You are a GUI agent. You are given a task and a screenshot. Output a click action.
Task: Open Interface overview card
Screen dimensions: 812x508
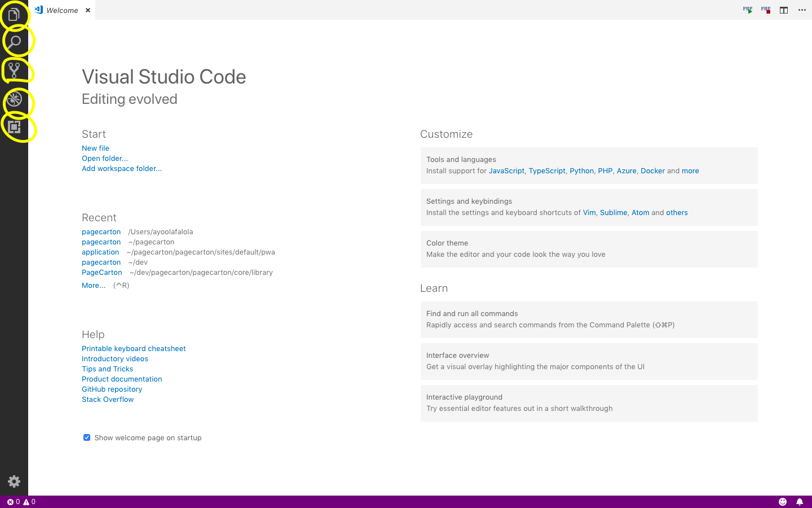(589, 361)
